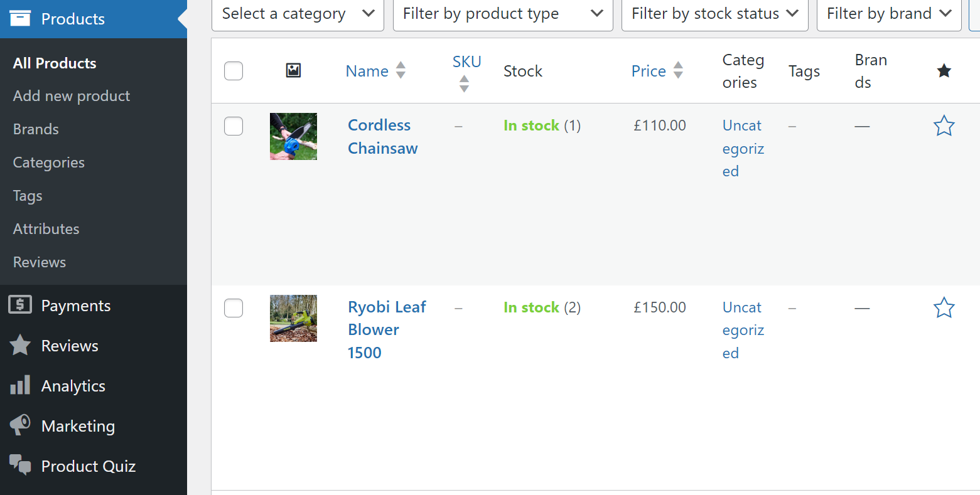Go to All Products in the sidebar
The height and width of the screenshot is (495, 980).
[54, 63]
